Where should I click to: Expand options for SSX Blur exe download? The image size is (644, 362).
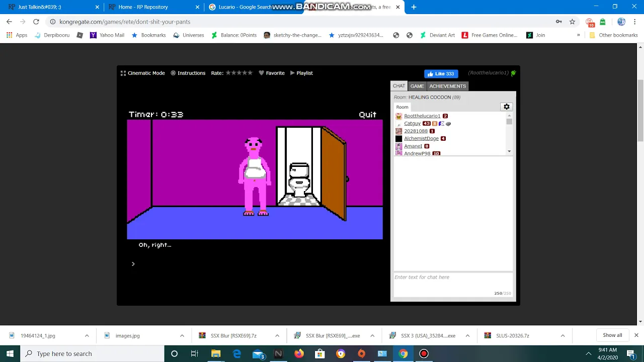click(x=372, y=335)
